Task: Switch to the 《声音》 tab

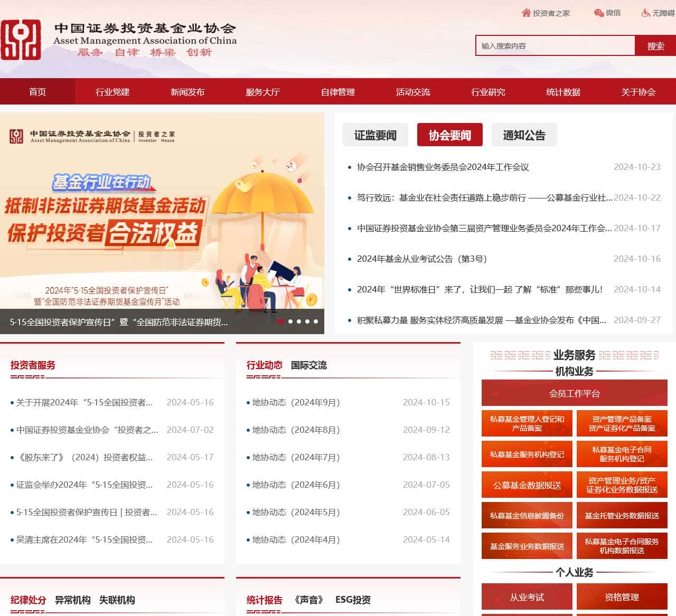Action: coord(308,600)
